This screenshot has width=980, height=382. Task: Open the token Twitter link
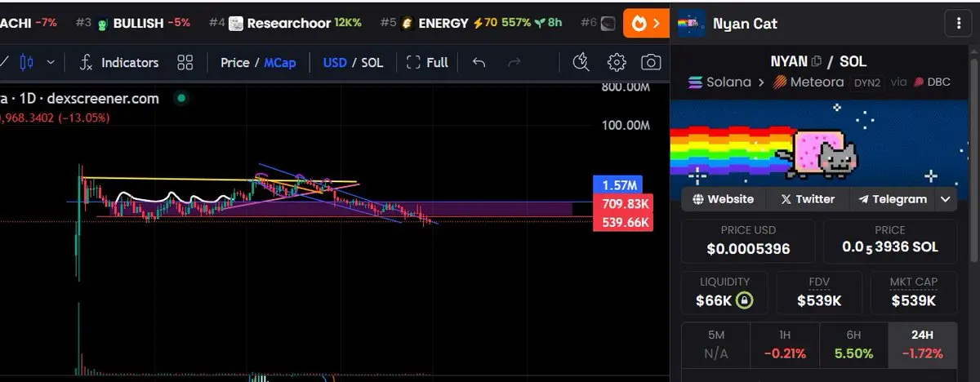pos(807,198)
